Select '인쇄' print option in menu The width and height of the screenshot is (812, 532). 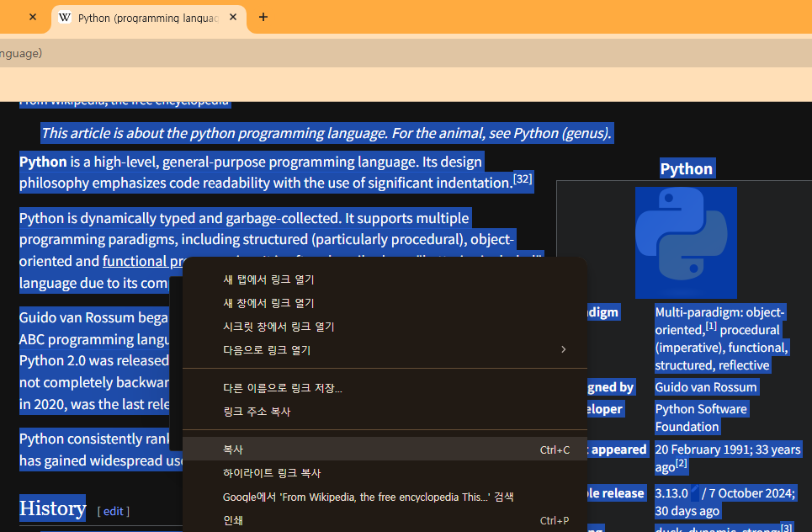click(x=385, y=520)
